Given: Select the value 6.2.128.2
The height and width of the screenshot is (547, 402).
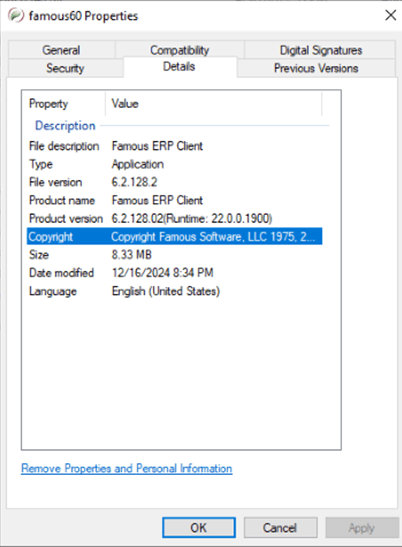Looking at the screenshot, I should pos(134,182).
